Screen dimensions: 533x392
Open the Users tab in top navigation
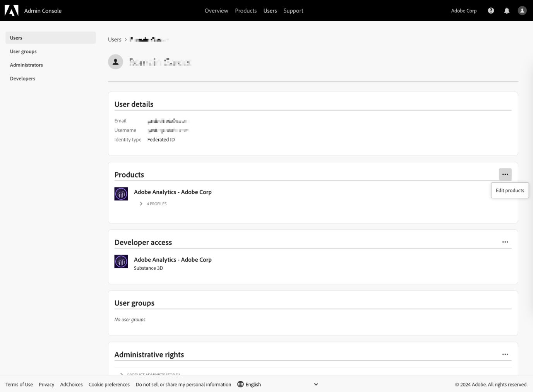[270, 10]
